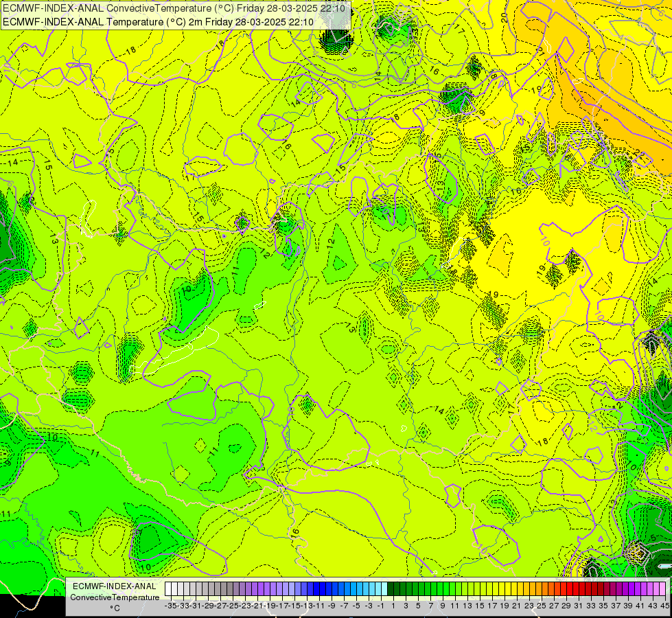The image size is (672, 618).
Task: Click the '°C' unit label in legend
Action: [x=115, y=608]
